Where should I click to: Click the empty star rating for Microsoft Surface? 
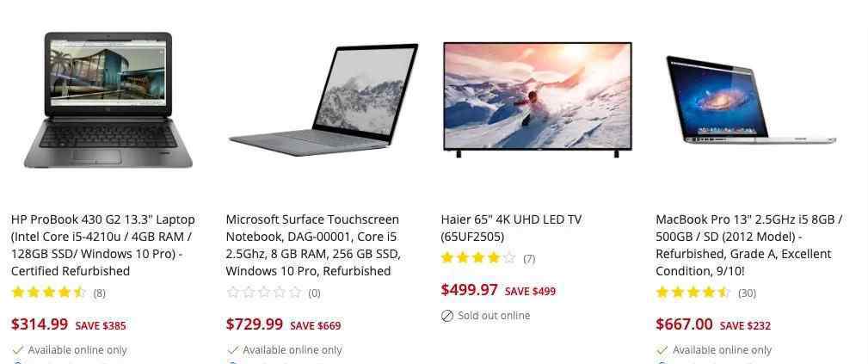point(263,293)
